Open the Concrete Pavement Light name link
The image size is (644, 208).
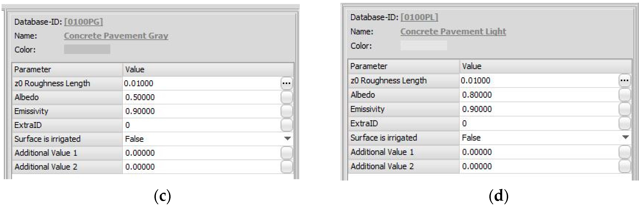click(x=453, y=31)
